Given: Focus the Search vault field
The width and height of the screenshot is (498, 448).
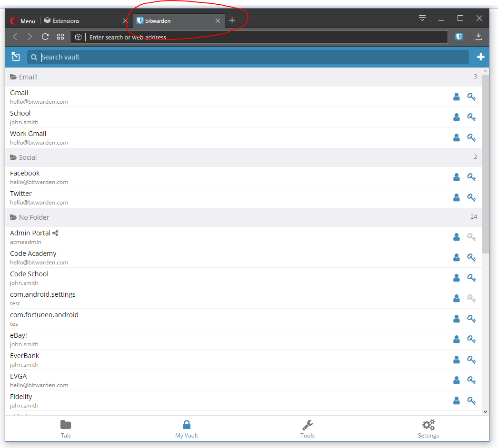Looking at the screenshot, I should (x=248, y=57).
